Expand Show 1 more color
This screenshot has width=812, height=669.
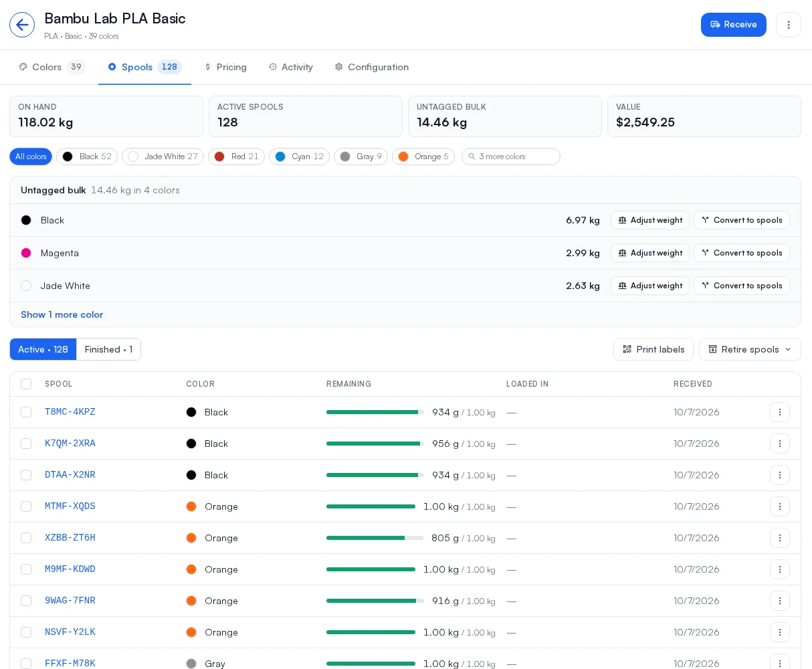click(x=62, y=314)
